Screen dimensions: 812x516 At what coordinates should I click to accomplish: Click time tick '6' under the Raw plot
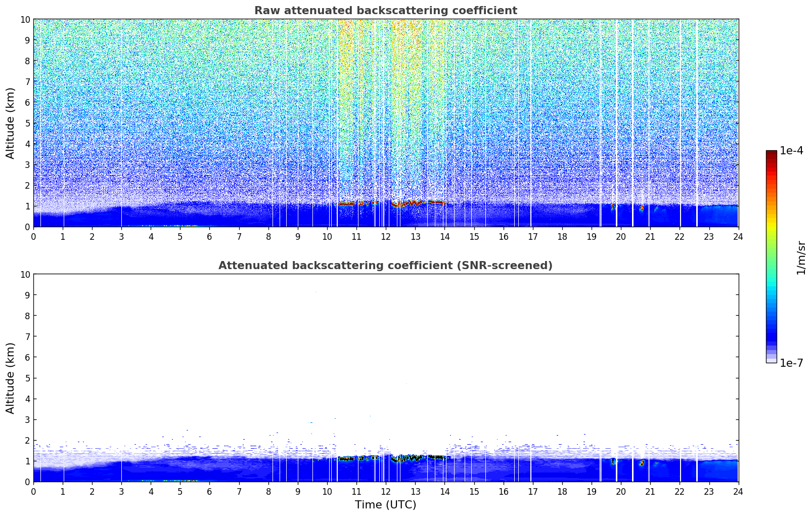[209, 236]
